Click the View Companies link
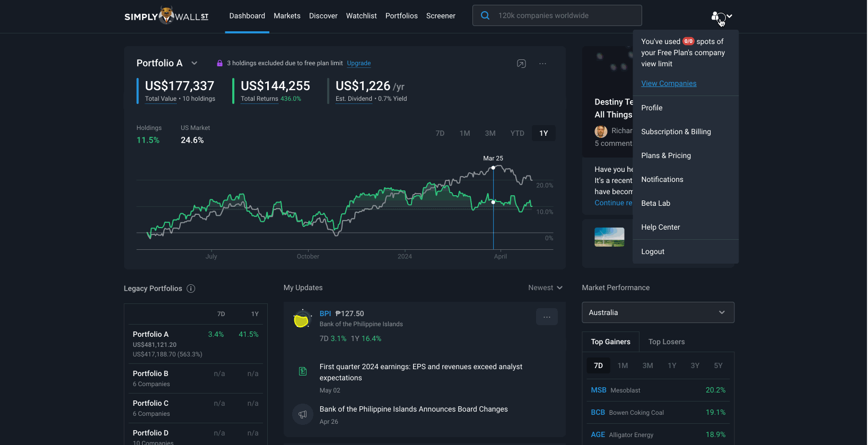The width and height of the screenshot is (868, 445). [669, 83]
